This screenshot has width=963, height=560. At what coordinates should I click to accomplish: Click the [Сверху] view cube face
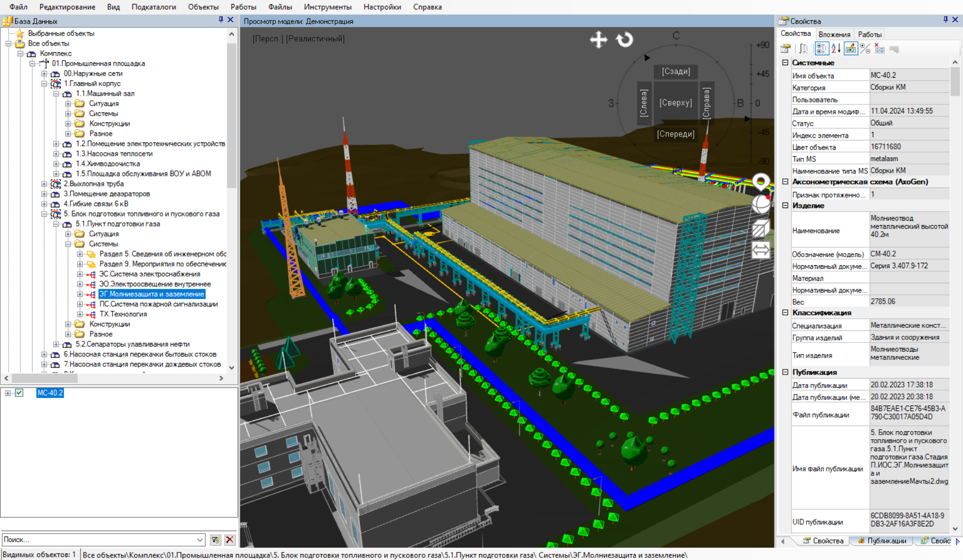click(x=676, y=103)
